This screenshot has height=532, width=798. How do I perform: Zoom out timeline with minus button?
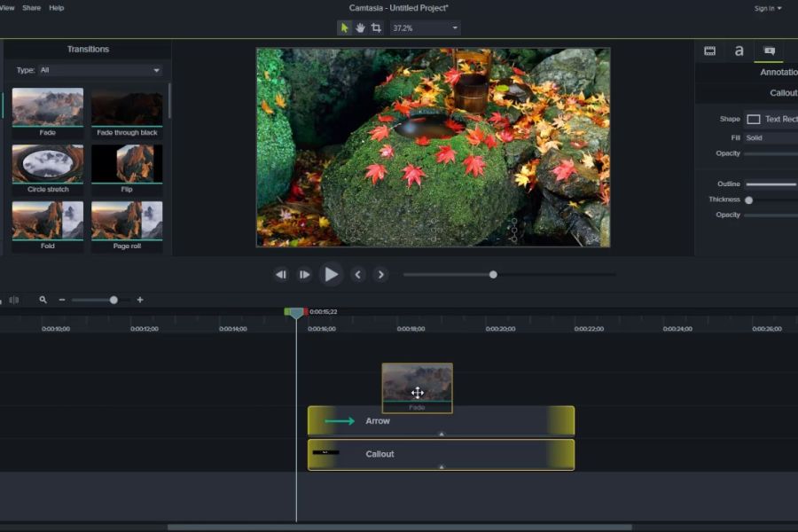click(62, 301)
